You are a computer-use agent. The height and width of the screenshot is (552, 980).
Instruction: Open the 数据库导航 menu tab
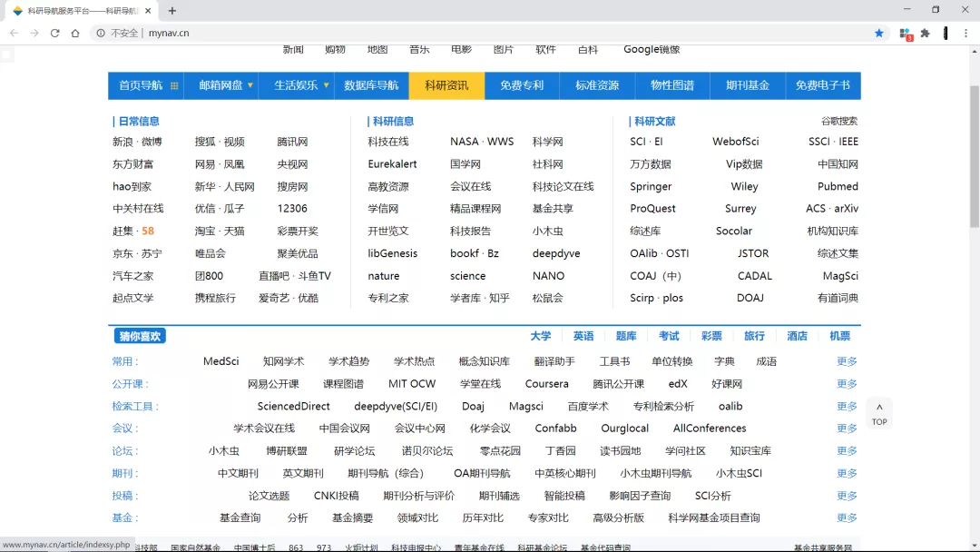[x=371, y=85]
